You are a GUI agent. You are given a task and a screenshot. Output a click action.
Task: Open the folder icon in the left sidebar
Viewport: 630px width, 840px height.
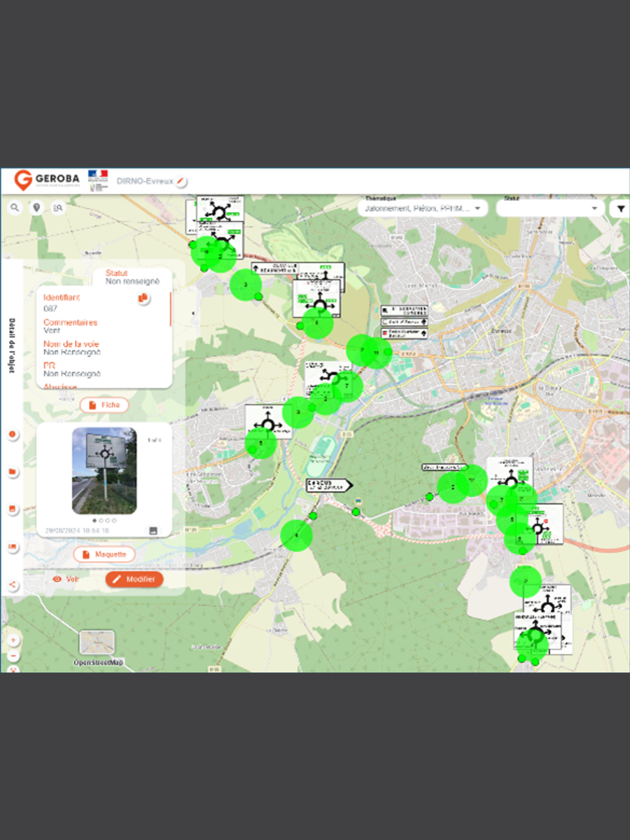point(12,472)
